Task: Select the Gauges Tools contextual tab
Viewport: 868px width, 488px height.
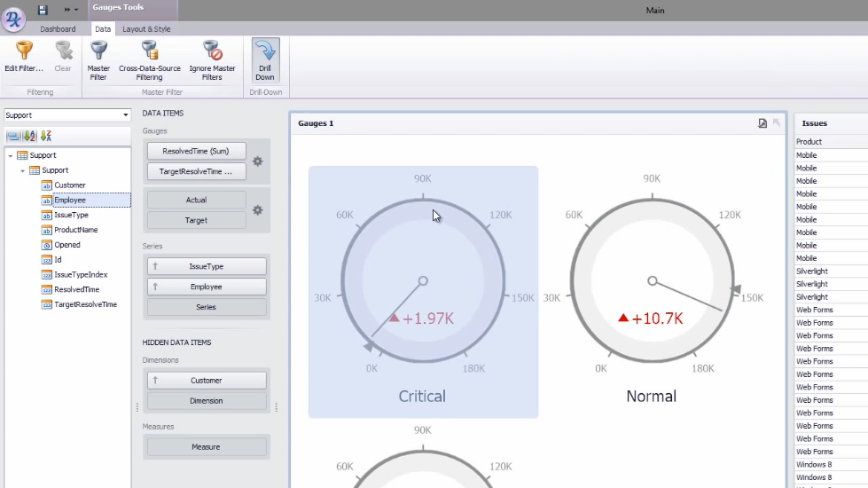Action: pyautogui.click(x=132, y=7)
